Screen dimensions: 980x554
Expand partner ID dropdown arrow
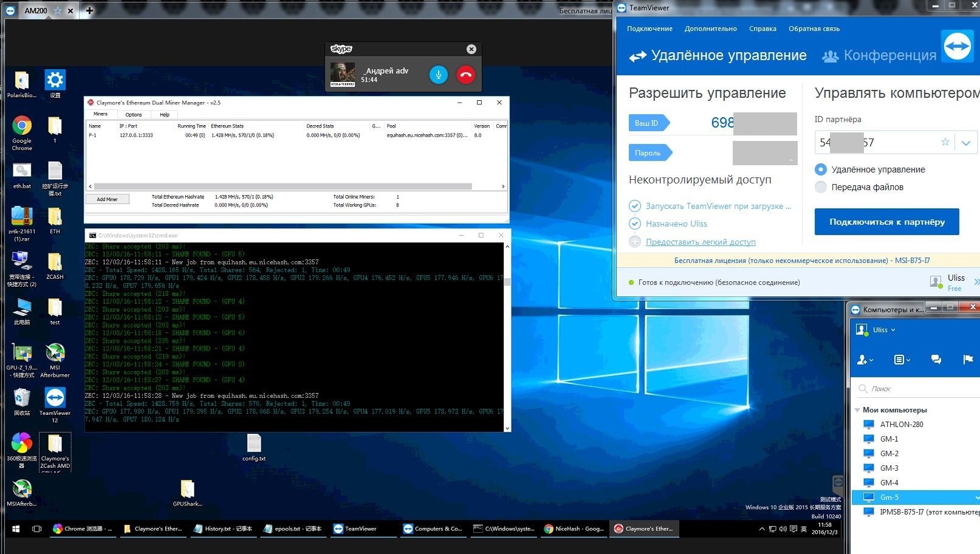[x=965, y=143]
